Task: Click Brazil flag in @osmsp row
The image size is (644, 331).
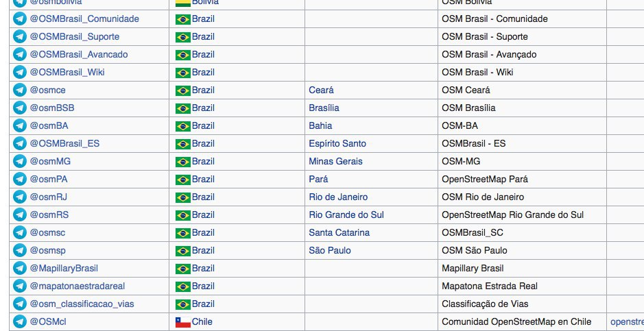Action: [x=182, y=251]
